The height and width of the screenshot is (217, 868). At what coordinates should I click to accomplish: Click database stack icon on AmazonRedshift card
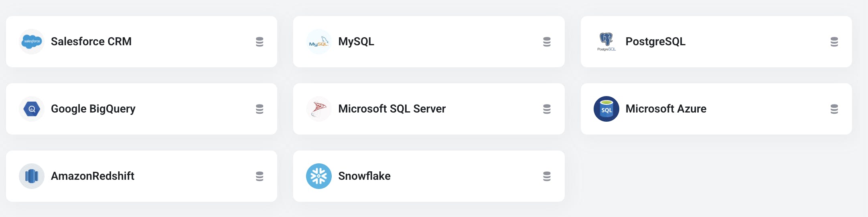tap(260, 176)
